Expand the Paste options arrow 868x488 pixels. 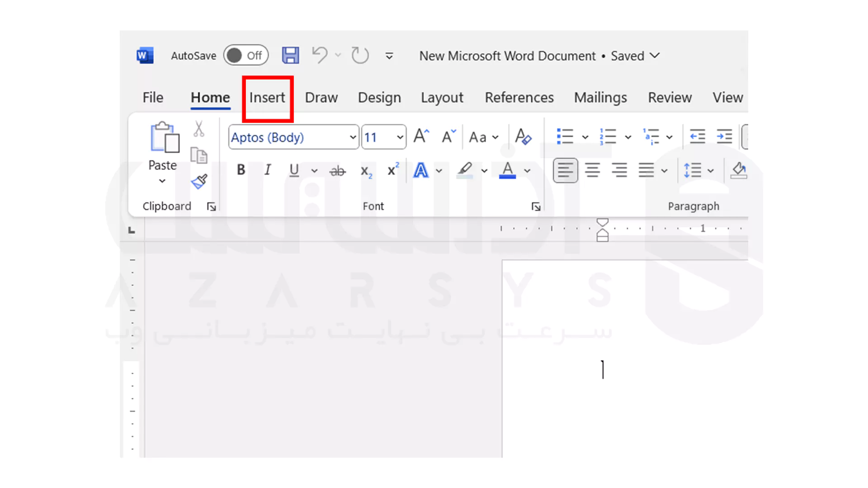click(x=162, y=181)
